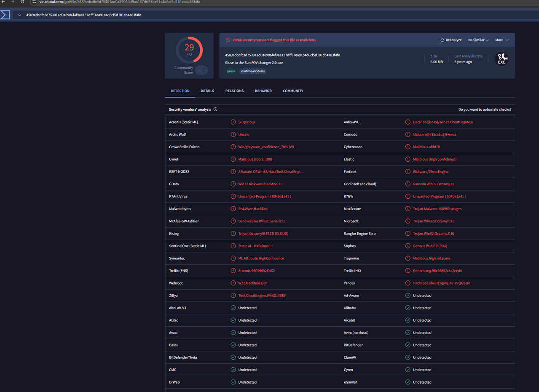Click the runtime-modules tag
The image size is (539, 392).
(x=253, y=71)
